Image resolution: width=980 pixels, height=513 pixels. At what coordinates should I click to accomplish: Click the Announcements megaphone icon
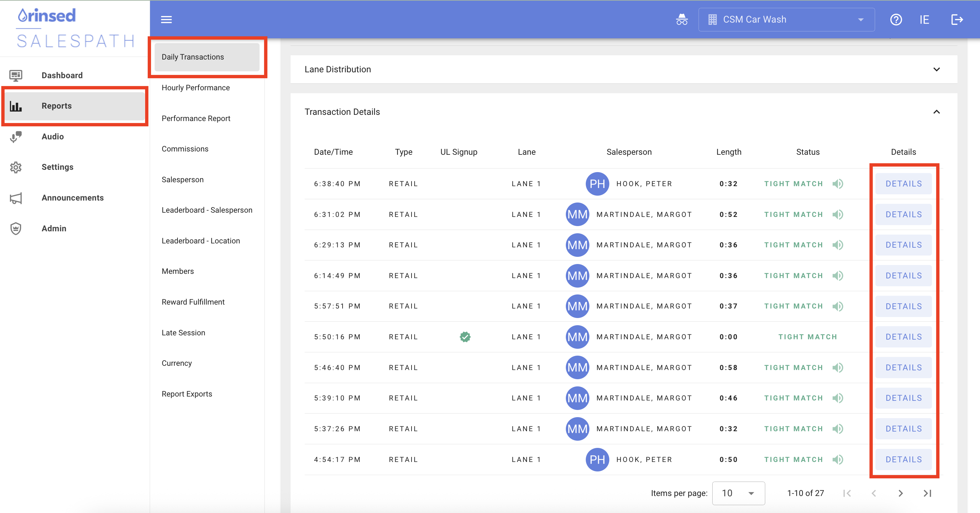pos(16,198)
